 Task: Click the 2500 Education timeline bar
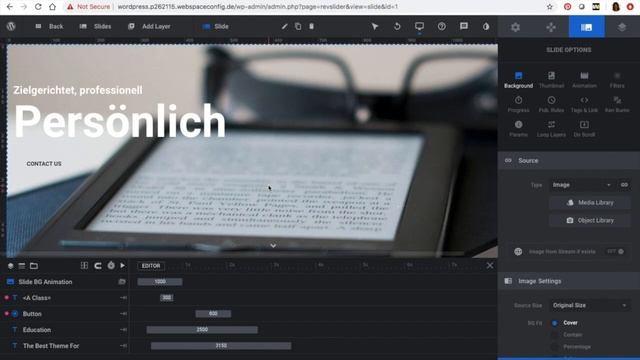pyautogui.click(x=202, y=329)
